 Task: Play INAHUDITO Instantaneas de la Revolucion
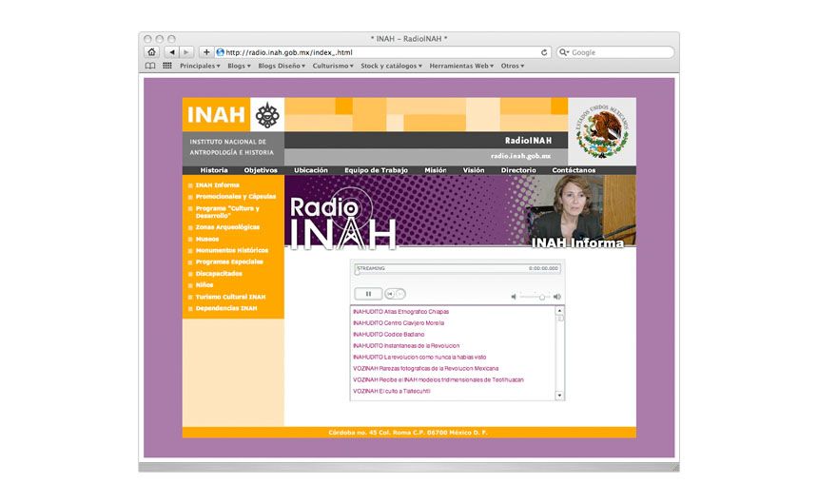pos(406,346)
